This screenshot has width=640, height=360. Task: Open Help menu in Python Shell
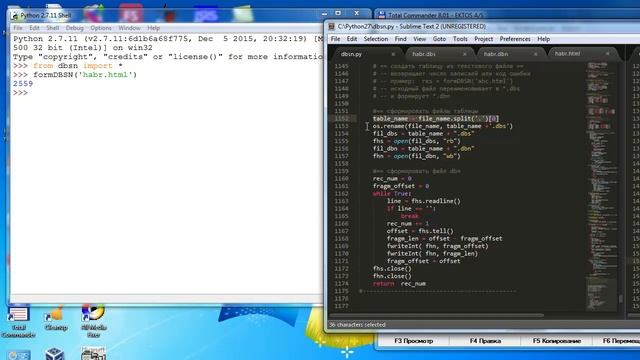click(153, 28)
